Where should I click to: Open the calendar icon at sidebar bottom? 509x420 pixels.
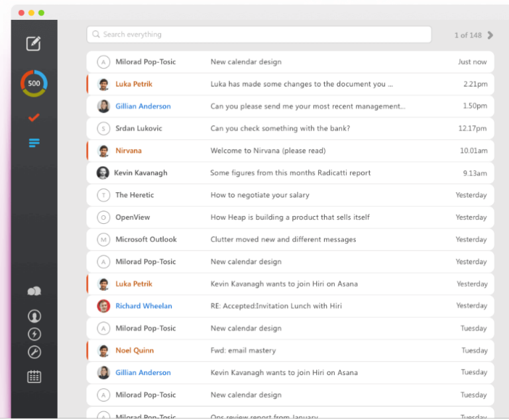[34, 377]
